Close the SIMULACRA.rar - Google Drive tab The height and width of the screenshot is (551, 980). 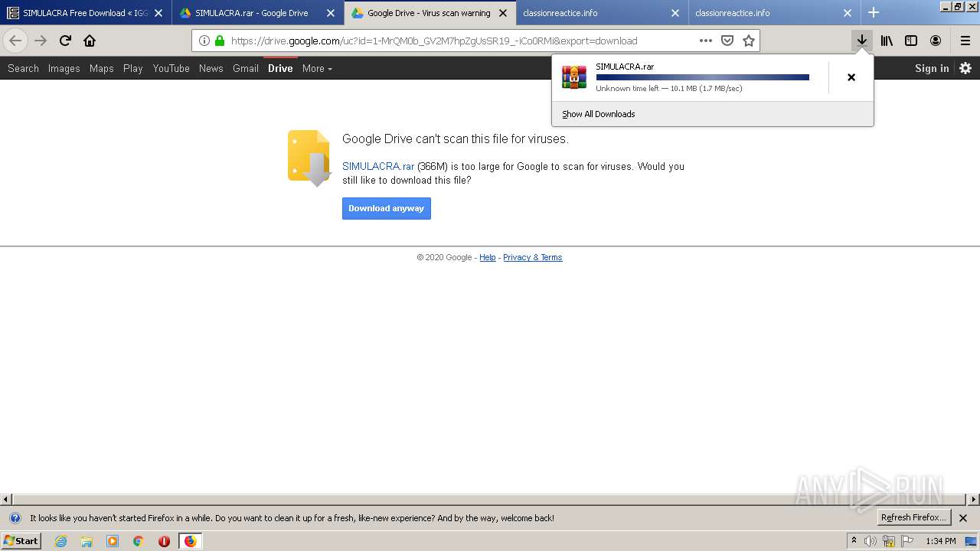331,13
